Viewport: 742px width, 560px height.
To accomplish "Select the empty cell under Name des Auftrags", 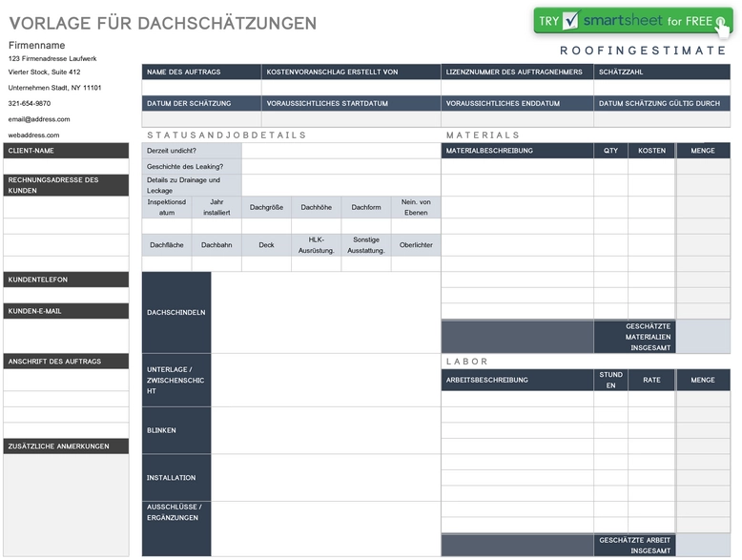I will click(201, 88).
